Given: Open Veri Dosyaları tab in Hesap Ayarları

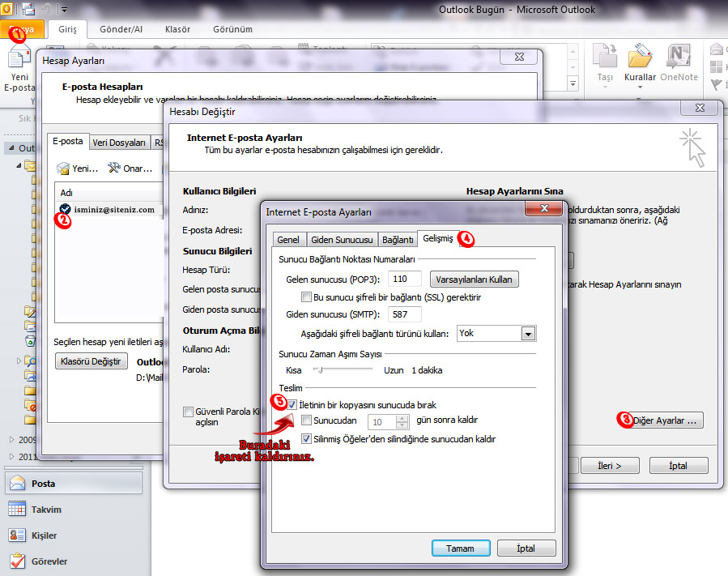Looking at the screenshot, I should pyautogui.click(x=119, y=143).
